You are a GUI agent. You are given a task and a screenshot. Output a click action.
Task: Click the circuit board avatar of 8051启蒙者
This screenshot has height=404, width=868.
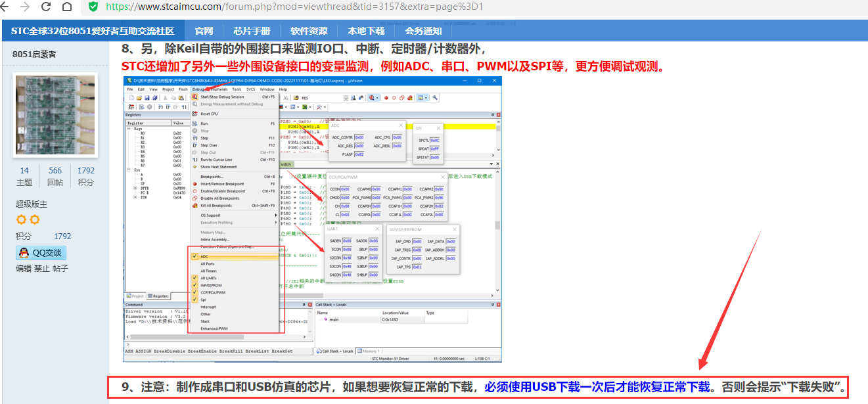point(55,115)
